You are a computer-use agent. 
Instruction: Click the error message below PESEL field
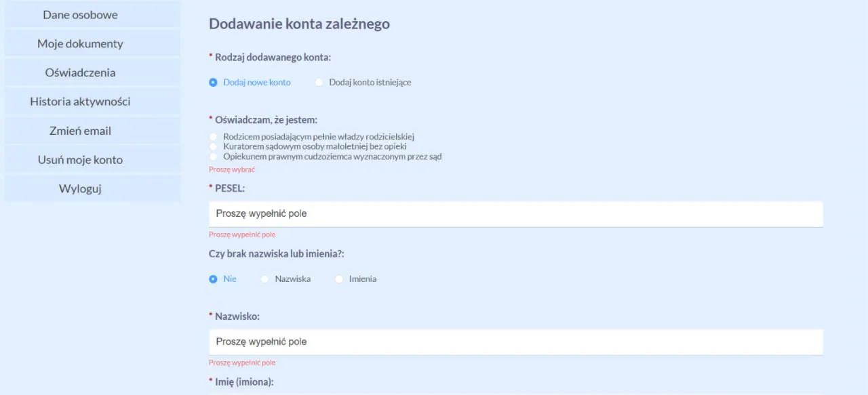[242, 234]
